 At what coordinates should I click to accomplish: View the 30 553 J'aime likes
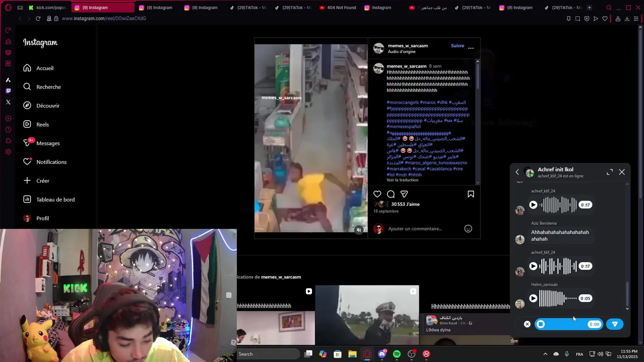click(405, 204)
